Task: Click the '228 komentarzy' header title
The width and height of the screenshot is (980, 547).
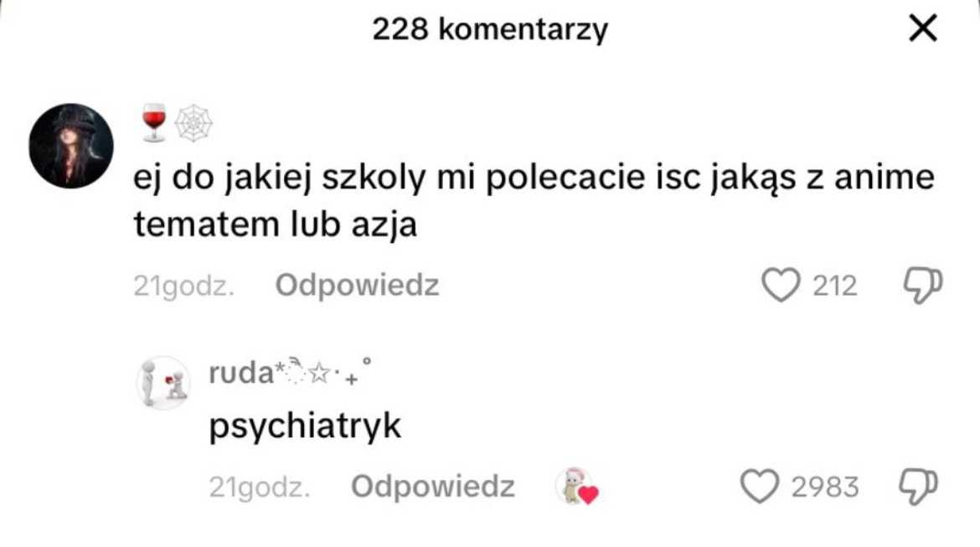Action: [x=490, y=29]
